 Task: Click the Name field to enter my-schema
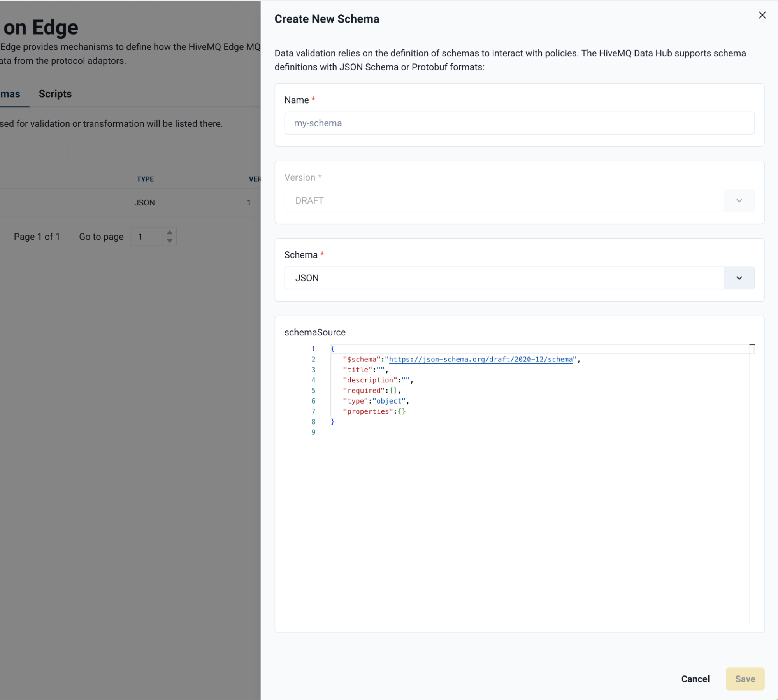point(519,123)
